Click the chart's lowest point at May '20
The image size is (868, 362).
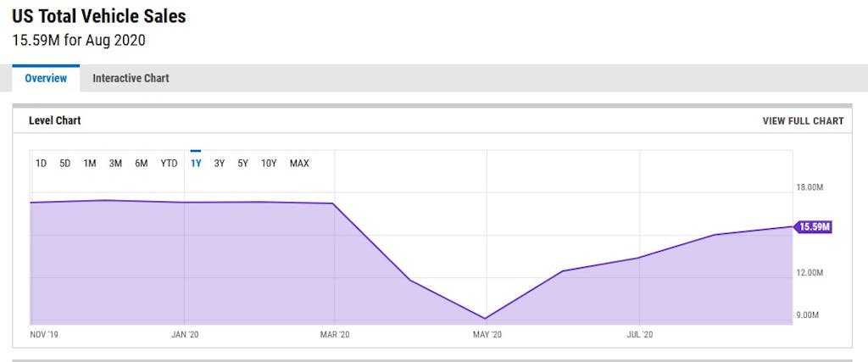[486, 318]
